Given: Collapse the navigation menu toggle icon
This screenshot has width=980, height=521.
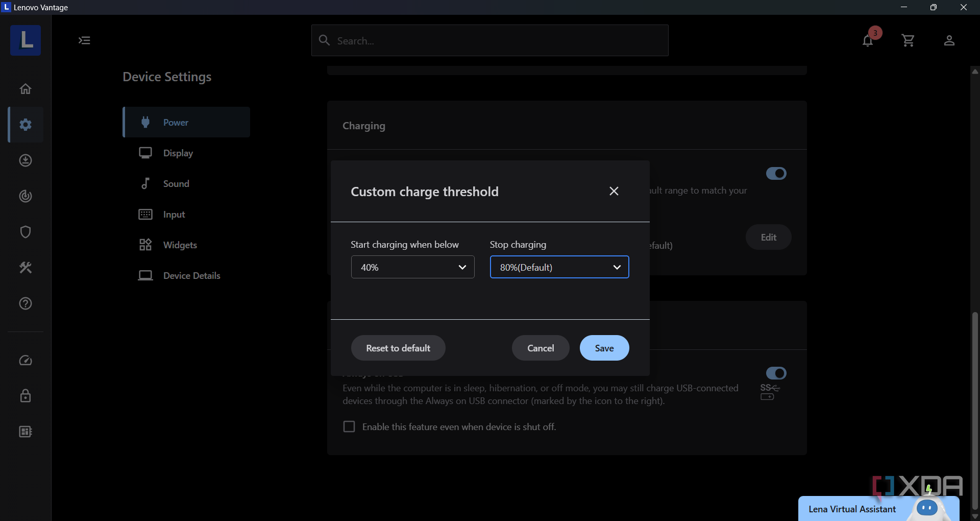Looking at the screenshot, I should point(84,40).
